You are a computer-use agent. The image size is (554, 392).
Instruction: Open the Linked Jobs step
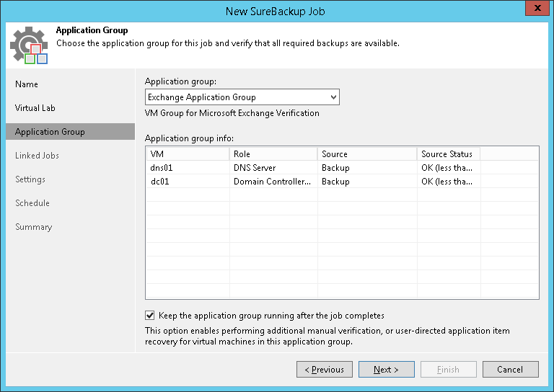pos(37,156)
